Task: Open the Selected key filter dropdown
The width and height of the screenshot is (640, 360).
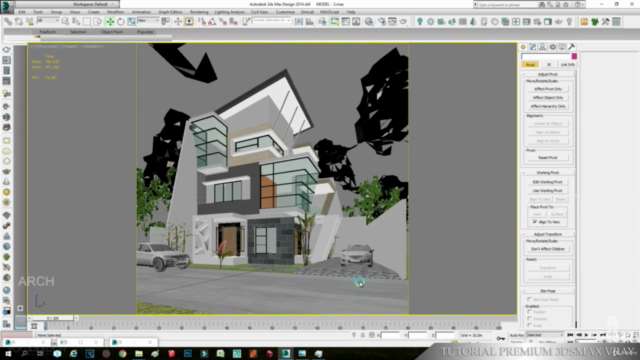Action: tap(545, 335)
